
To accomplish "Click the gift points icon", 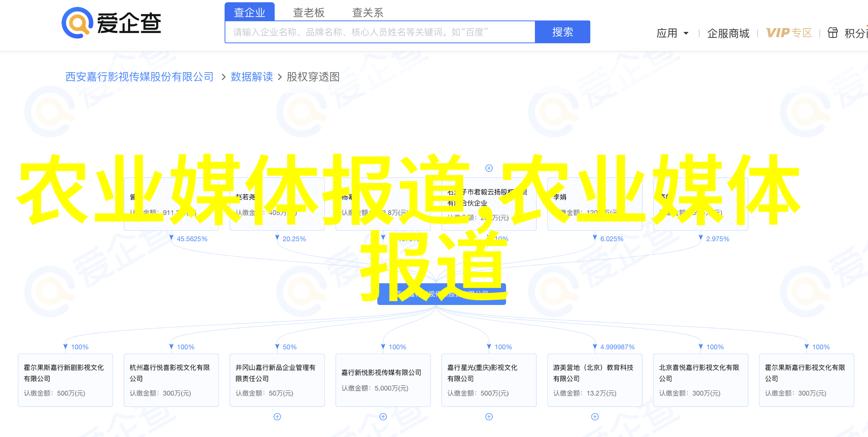I will click(832, 33).
